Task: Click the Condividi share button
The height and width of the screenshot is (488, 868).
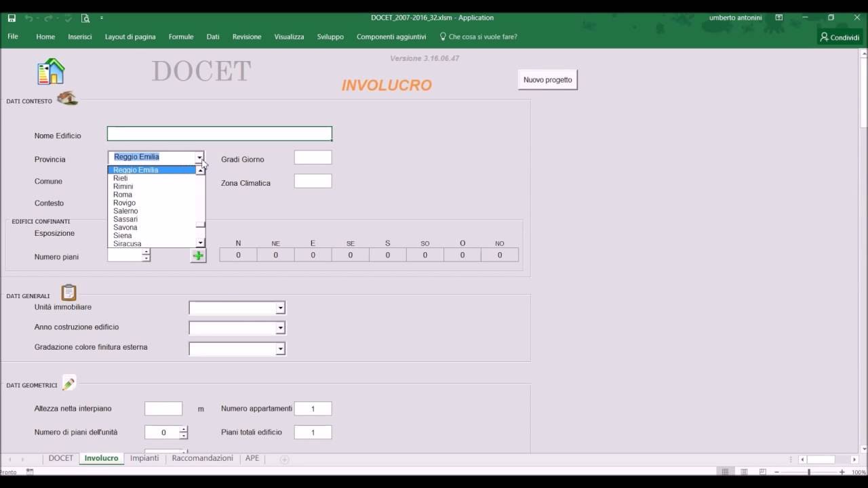Action: [x=839, y=37]
